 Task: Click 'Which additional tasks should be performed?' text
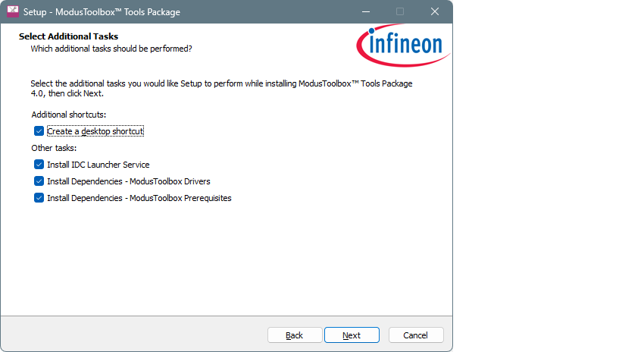(111, 49)
